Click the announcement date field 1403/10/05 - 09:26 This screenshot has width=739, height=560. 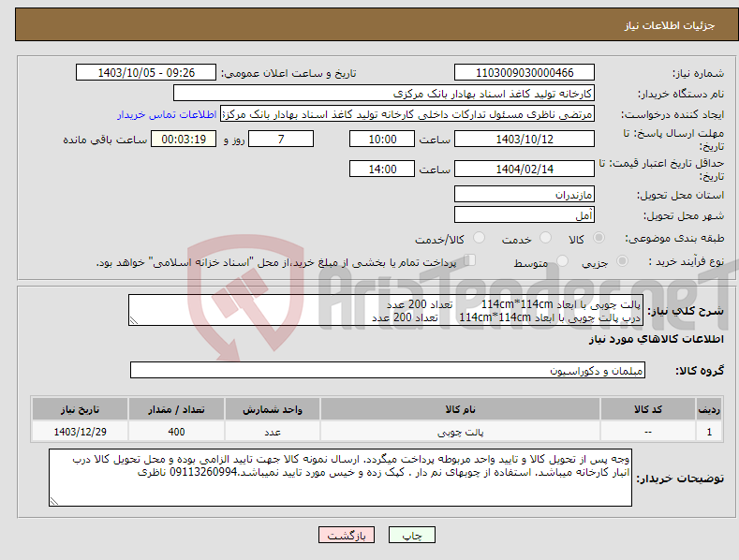[146, 73]
